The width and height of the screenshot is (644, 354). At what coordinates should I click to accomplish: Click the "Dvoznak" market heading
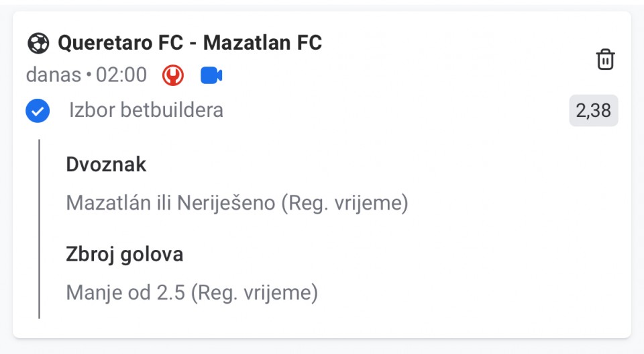point(106,165)
